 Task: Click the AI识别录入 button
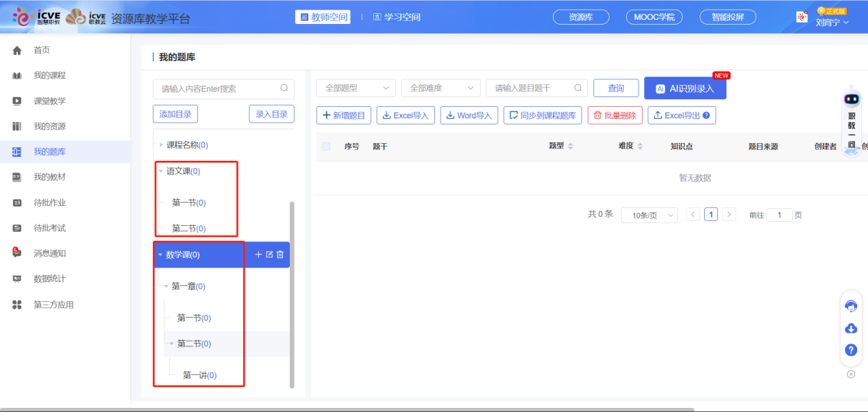[x=685, y=88]
